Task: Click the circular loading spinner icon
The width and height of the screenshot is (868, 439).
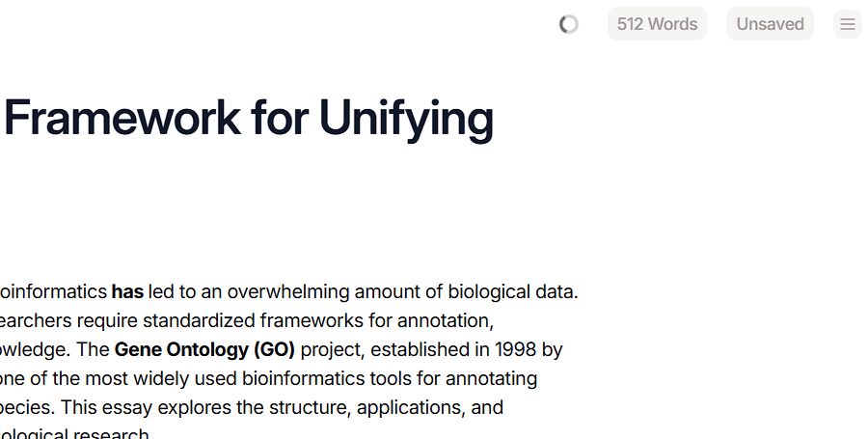Action: 569,24
